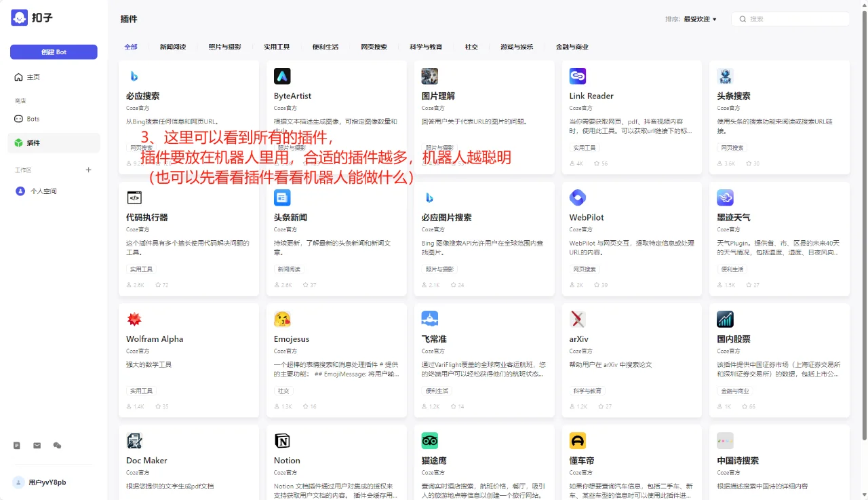868x500 pixels.
Task: Click the ByteArtist plugin icon
Action: (282, 76)
